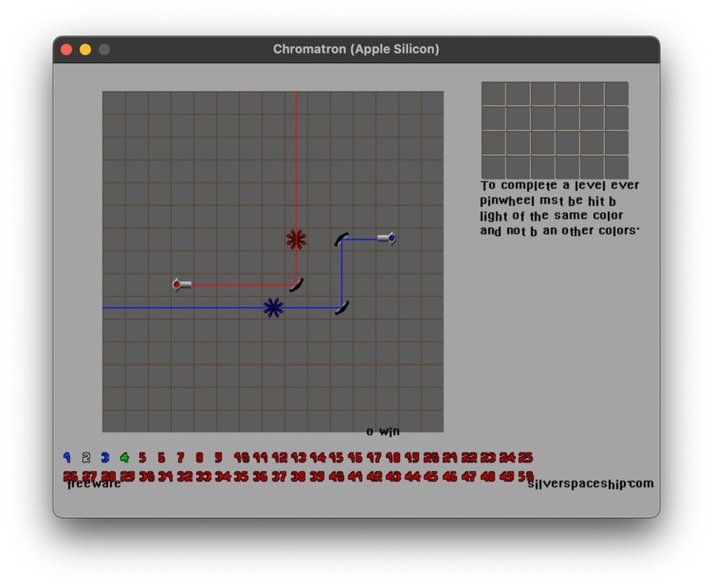Select level 13 in the level list
This screenshot has width=713, height=588.
coord(300,456)
